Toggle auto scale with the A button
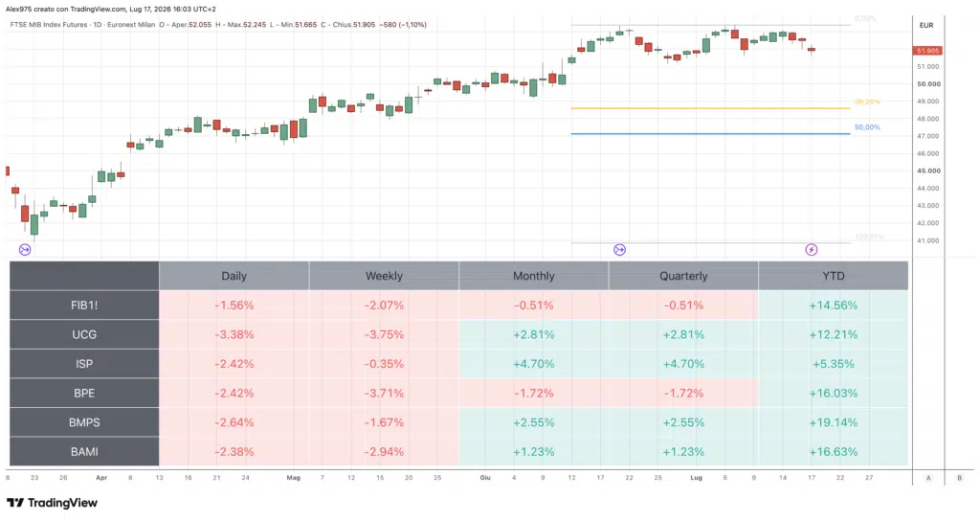980x520 pixels. coord(928,478)
